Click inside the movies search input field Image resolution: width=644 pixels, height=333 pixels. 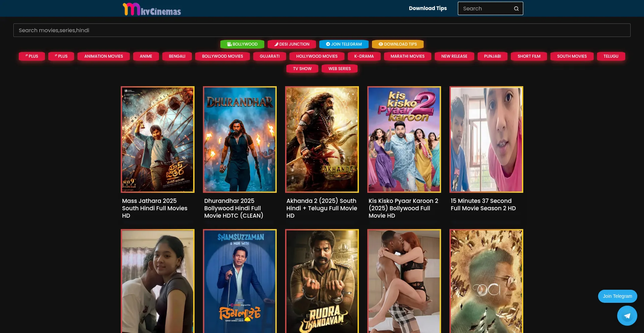[x=322, y=30]
